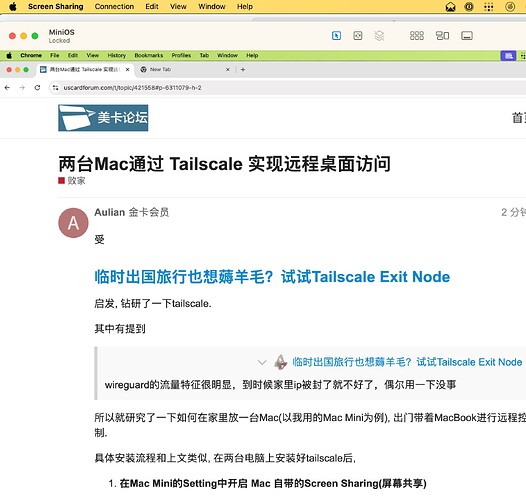Open the Screen Sharing app menu
526x500 pixels.
[56, 6]
